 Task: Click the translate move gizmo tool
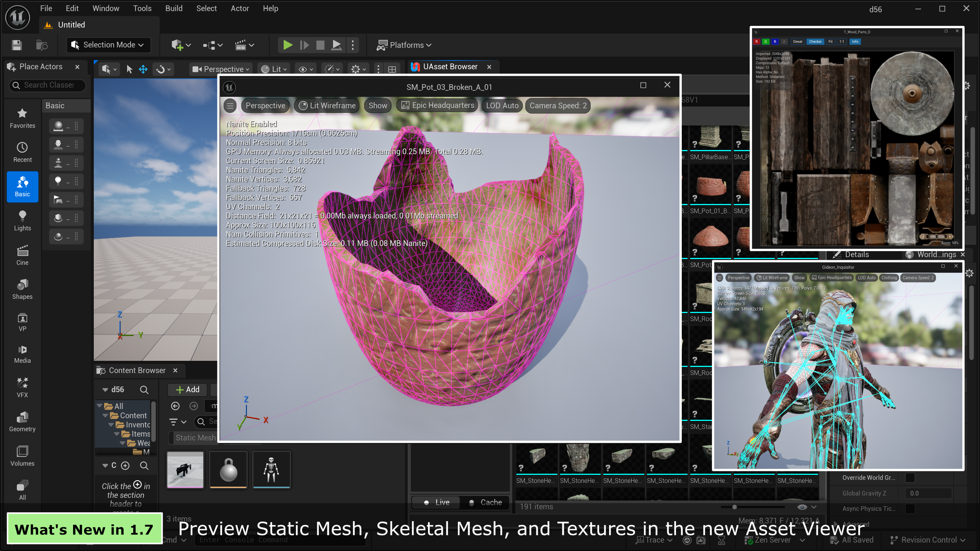pos(143,69)
